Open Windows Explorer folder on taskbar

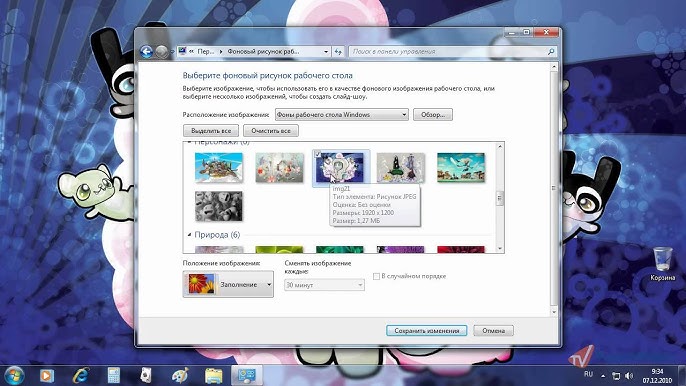(214, 375)
